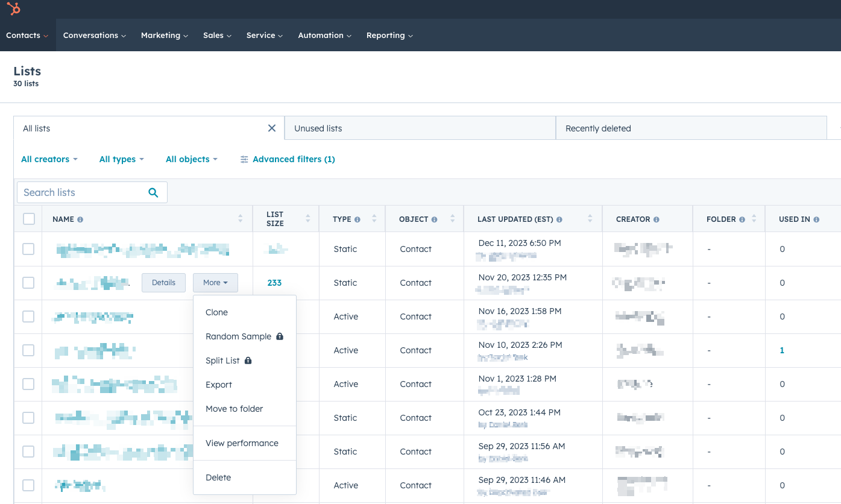Click info icon beside TYPE column header
This screenshot has width=841, height=504.
[358, 219]
